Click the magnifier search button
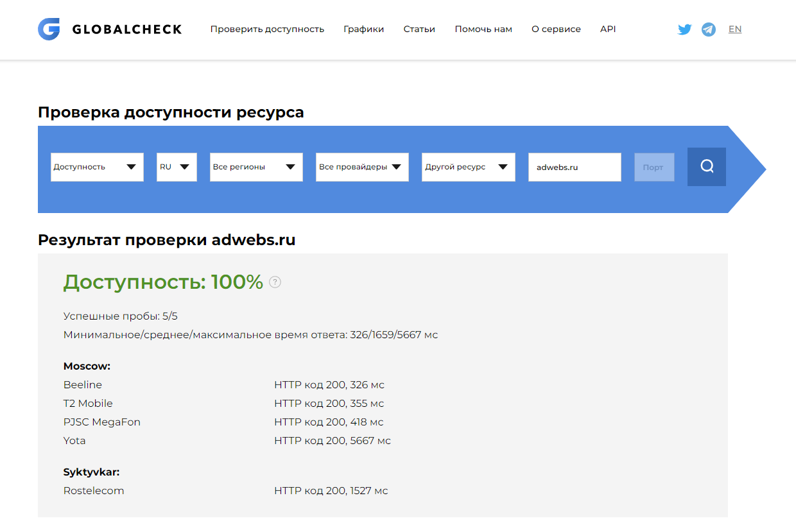The image size is (796, 532). 707,167
